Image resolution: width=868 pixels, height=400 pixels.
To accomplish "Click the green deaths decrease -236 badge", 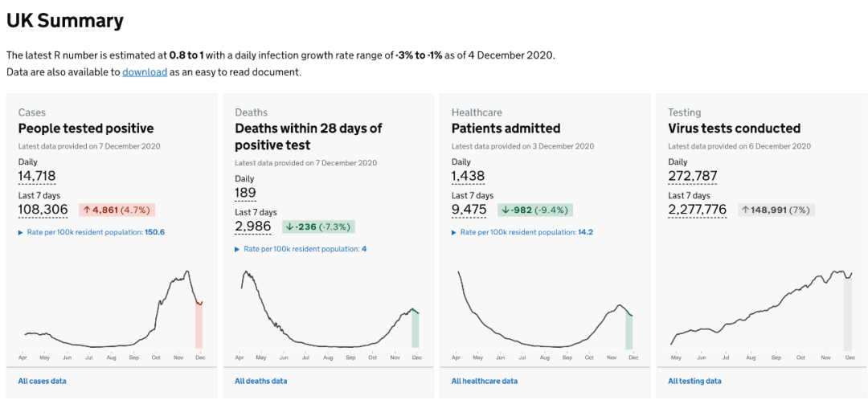I will pyautogui.click(x=318, y=227).
